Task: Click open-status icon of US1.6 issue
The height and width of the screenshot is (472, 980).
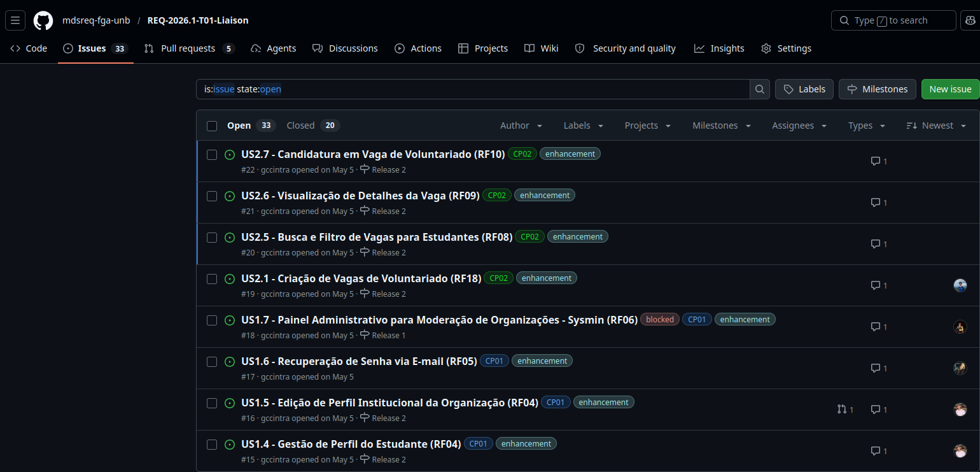Action: (230, 361)
